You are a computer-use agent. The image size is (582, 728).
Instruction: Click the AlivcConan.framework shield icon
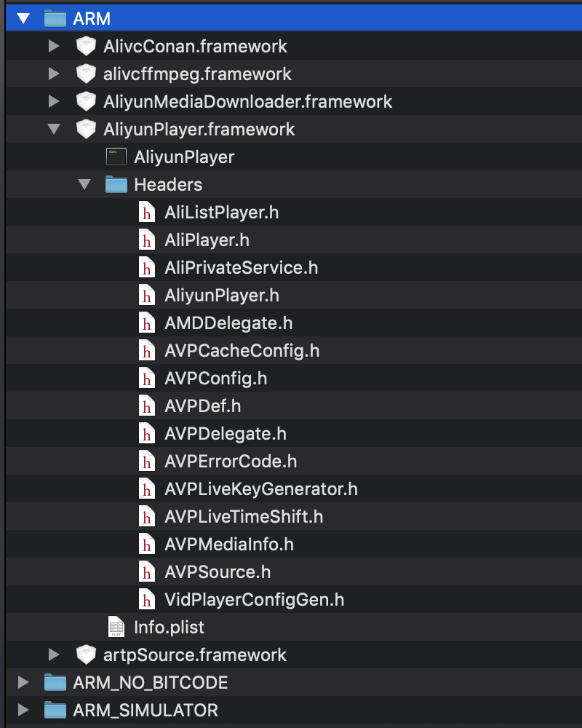86,46
